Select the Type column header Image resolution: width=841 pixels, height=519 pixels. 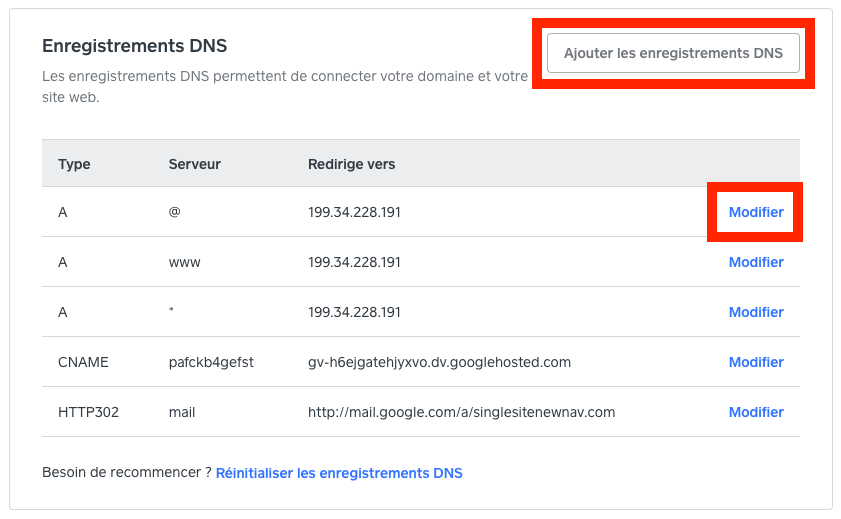pyautogui.click(x=74, y=164)
